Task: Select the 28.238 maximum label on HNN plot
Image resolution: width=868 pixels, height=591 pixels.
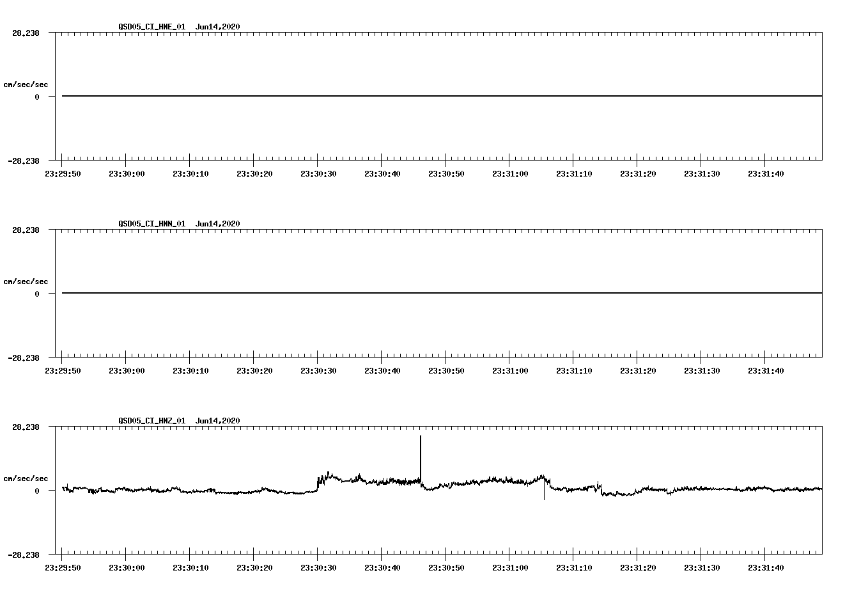Action: 26,230
